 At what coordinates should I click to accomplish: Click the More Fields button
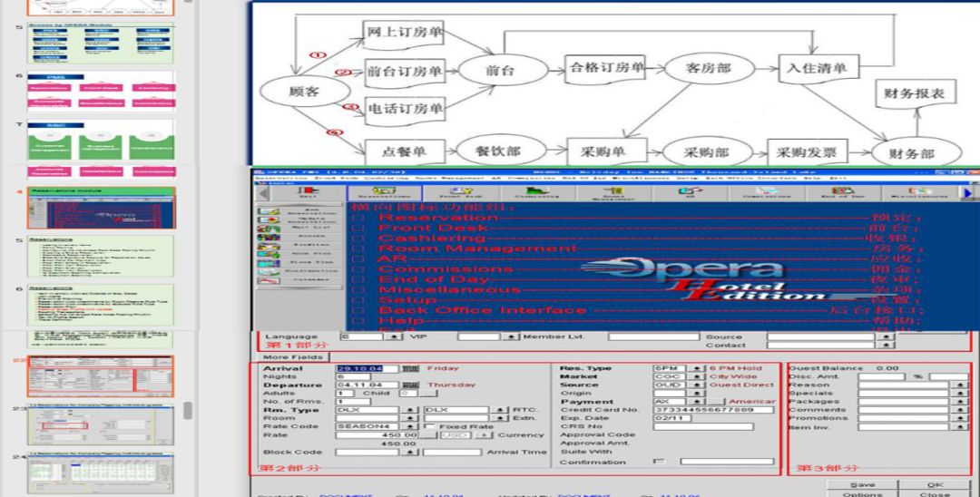292,357
